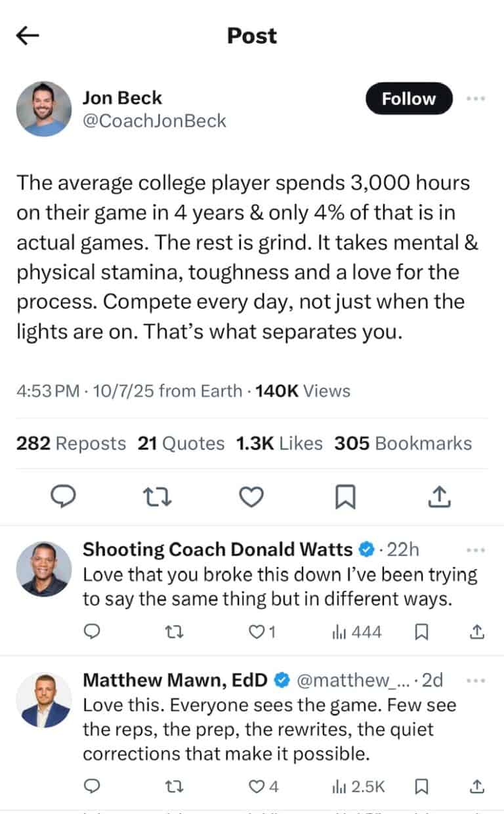Open the 21 Quotes list

181,444
